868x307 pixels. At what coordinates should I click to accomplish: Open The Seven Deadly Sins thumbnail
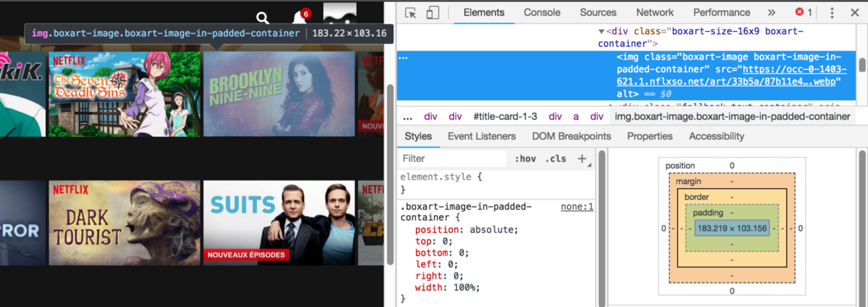point(124,94)
